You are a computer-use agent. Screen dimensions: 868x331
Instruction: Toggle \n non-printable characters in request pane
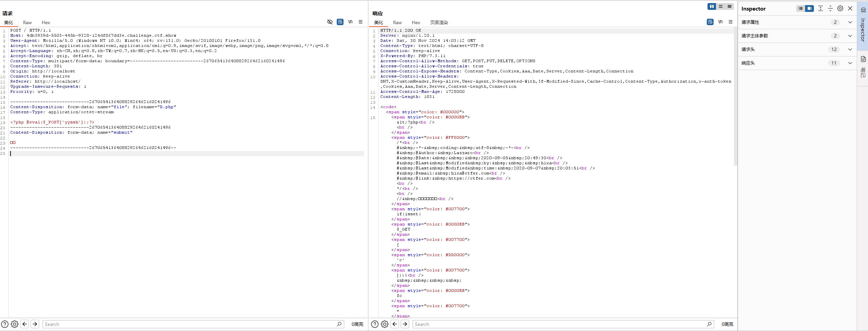pos(350,22)
